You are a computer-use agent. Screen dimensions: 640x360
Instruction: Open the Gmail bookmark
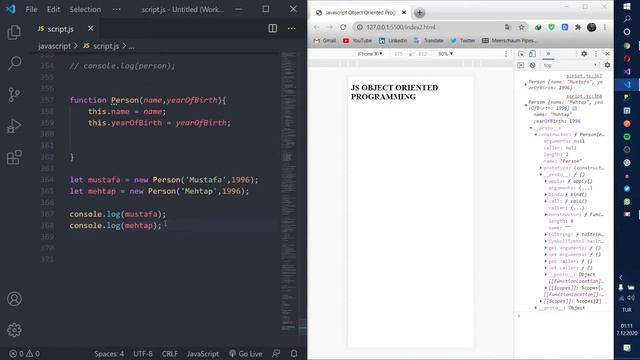[x=325, y=40]
